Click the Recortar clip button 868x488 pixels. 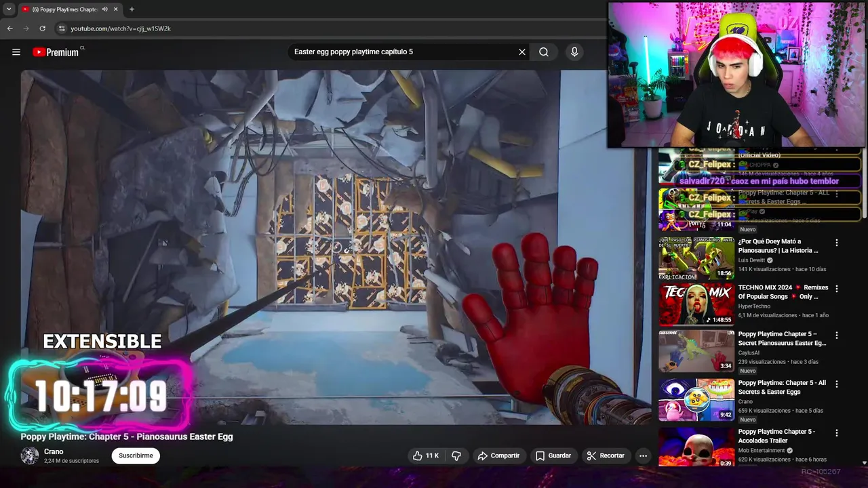click(606, 455)
